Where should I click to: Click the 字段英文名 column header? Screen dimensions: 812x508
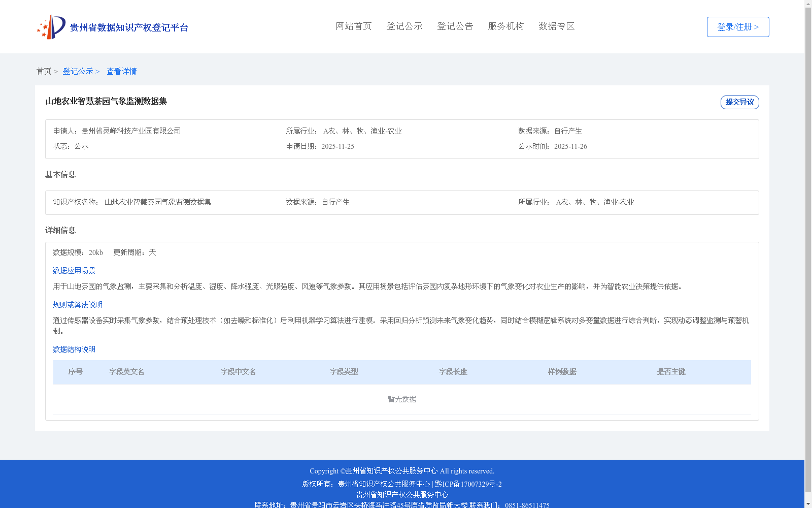[127, 372]
